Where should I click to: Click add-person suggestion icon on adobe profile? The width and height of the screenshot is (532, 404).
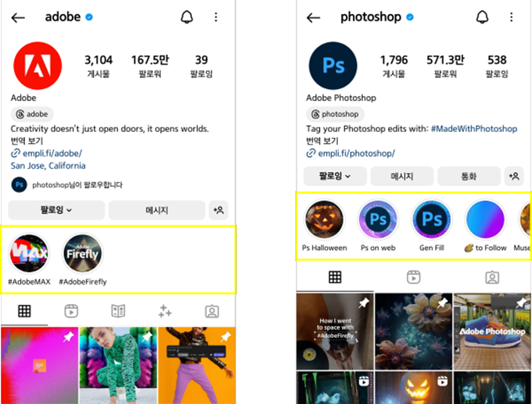pos(218,210)
